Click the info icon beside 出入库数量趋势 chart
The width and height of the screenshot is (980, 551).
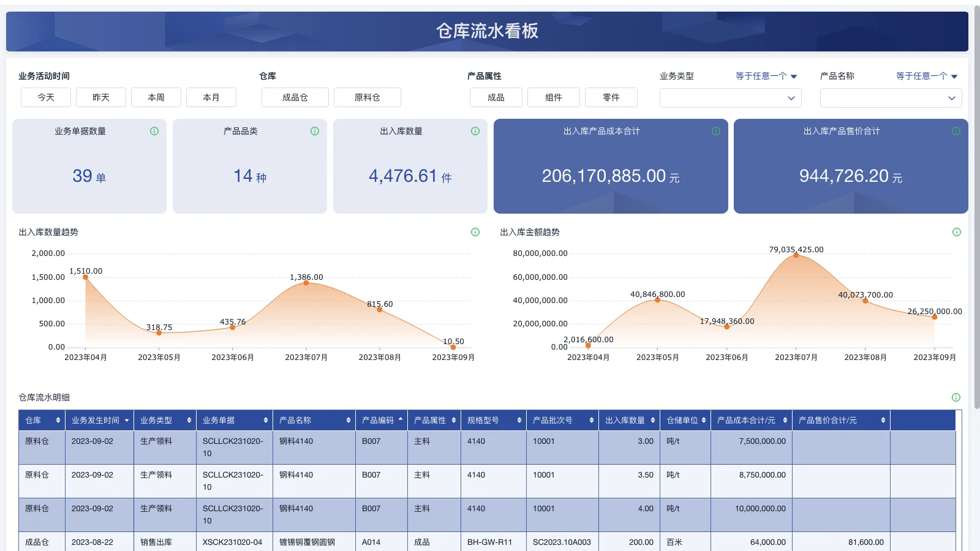[475, 232]
